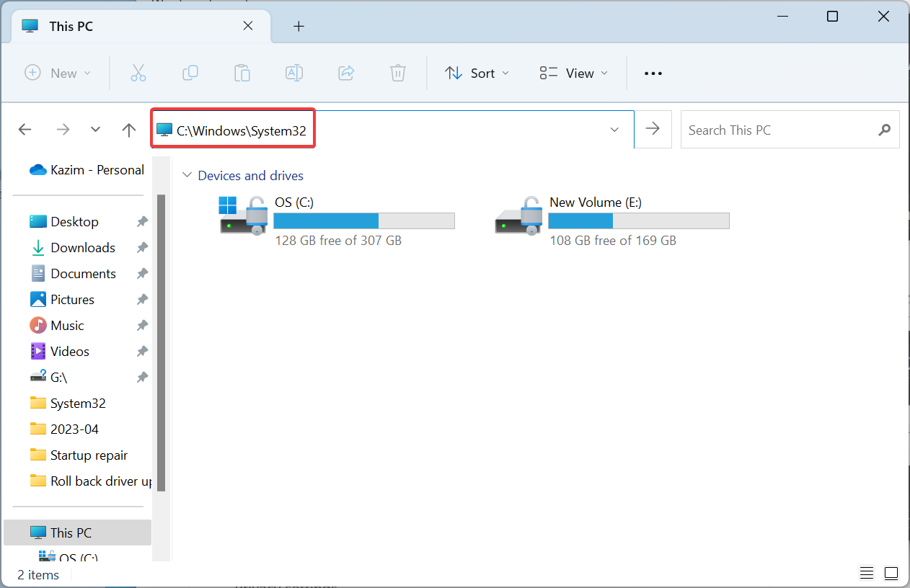Open recent locations chevron dropdown
Image resolution: width=910 pixels, height=588 pixels.
pyautogui.click(x=96, y=130)
